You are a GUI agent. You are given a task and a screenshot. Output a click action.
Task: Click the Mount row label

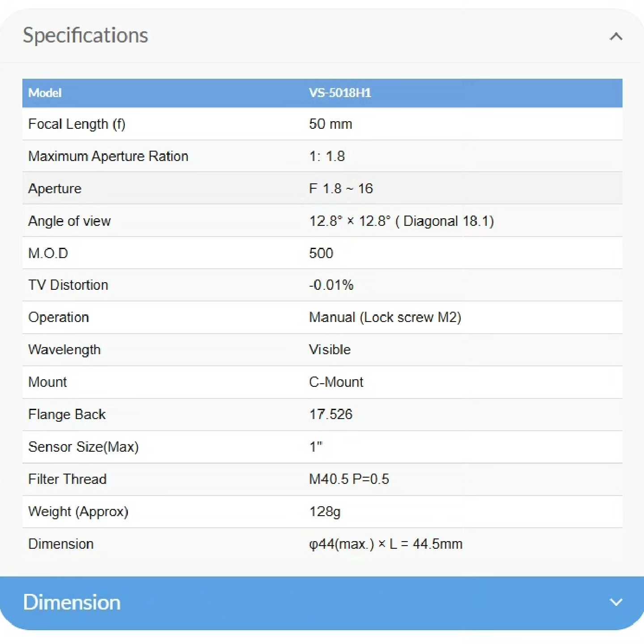tap(47, 382)
